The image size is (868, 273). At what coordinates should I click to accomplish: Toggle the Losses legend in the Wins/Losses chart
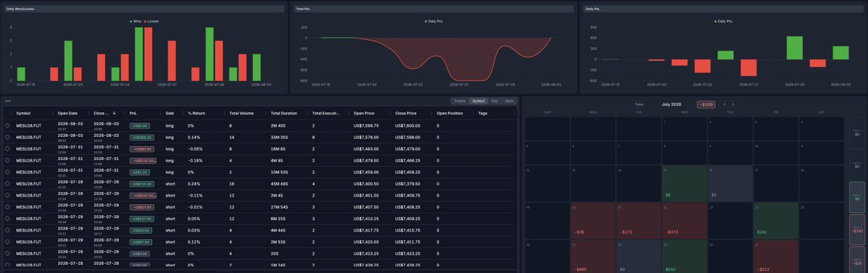point(150,21)
